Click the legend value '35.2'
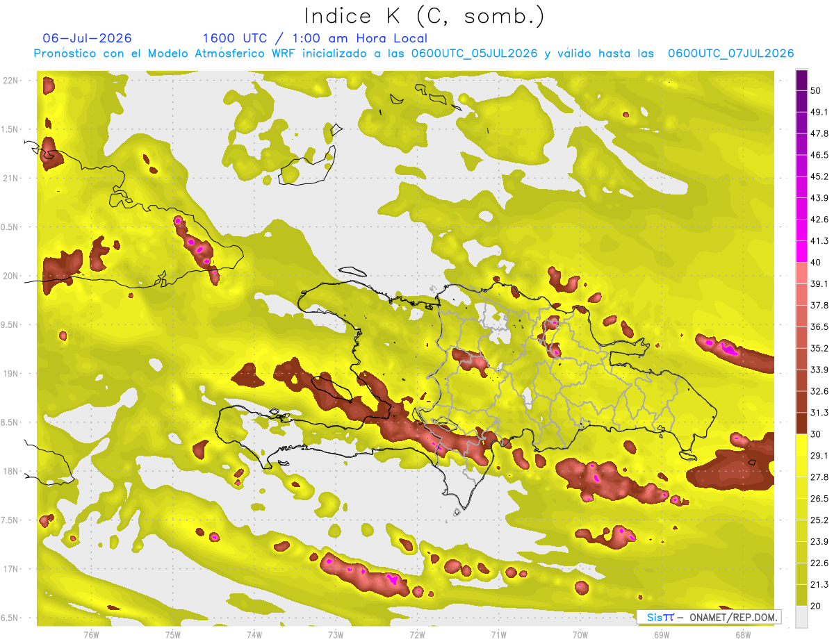834x644 pixels. tap(819, 348)
